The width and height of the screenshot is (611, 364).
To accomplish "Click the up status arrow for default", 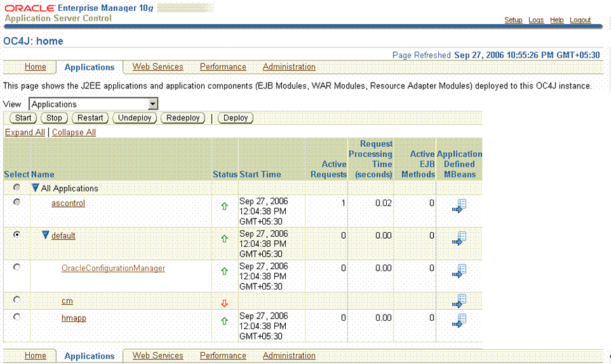I will (x=224, y=239).
